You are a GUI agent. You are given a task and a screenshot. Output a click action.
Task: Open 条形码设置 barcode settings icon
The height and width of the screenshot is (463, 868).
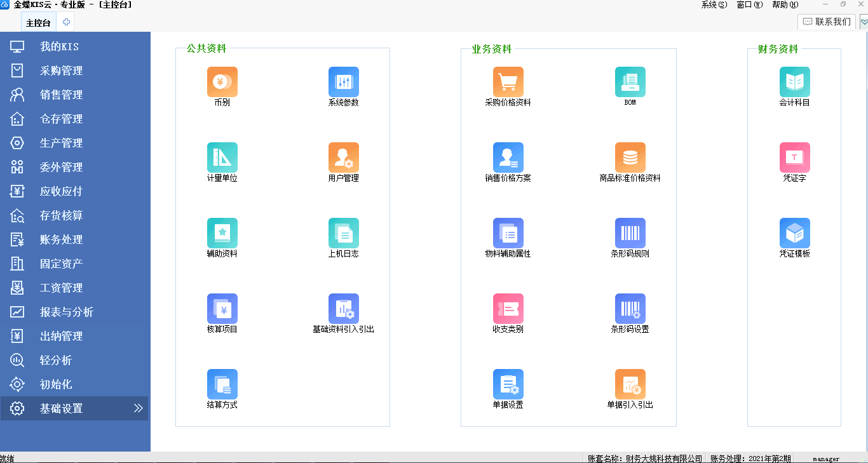(630, 309)
